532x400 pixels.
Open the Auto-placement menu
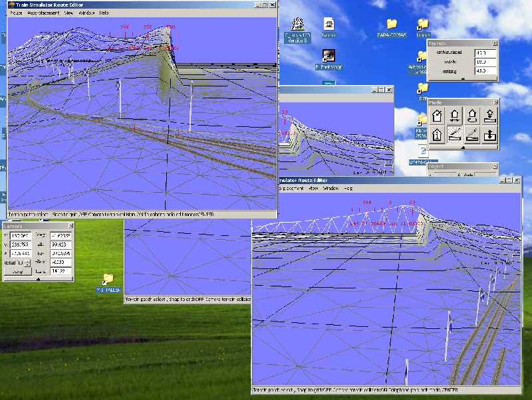tap(43, 13)
